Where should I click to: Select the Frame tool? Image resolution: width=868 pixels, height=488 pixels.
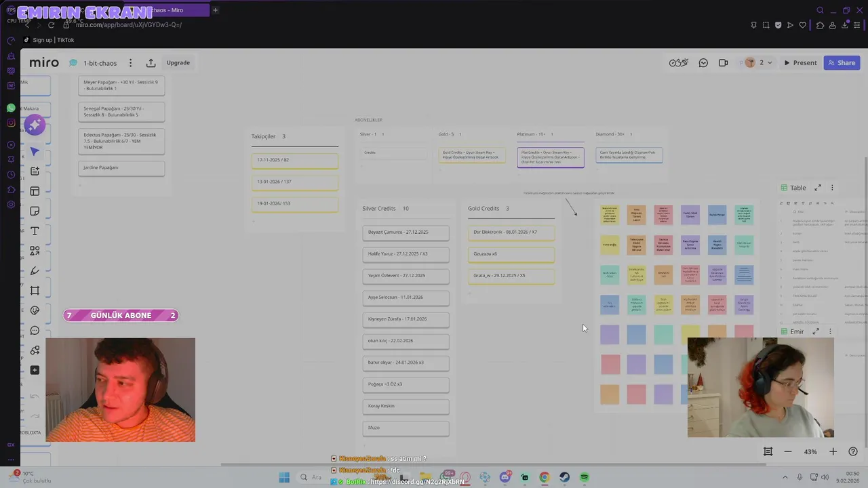click(x=35, y=291)
